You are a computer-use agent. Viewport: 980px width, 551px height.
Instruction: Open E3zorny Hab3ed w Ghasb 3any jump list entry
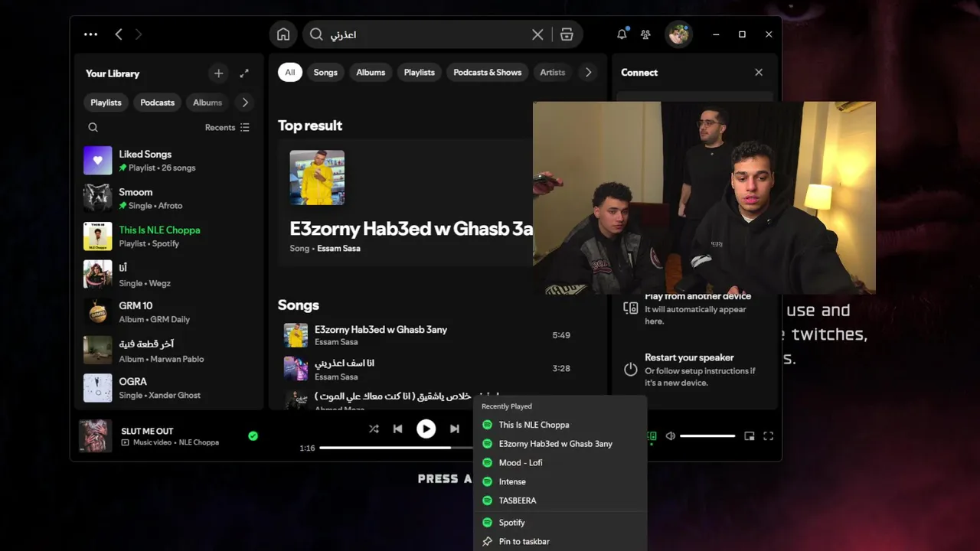pyautogui.click(x=559, y=444)
